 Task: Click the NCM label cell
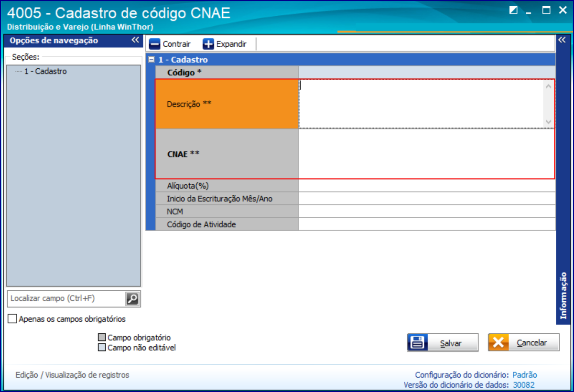[x=227, y=212]
